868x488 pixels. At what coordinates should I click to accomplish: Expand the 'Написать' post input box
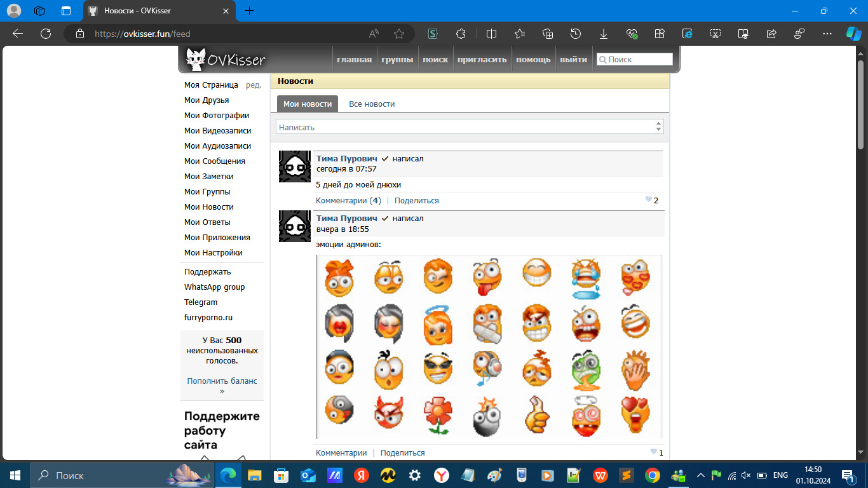tap(469, 127)
